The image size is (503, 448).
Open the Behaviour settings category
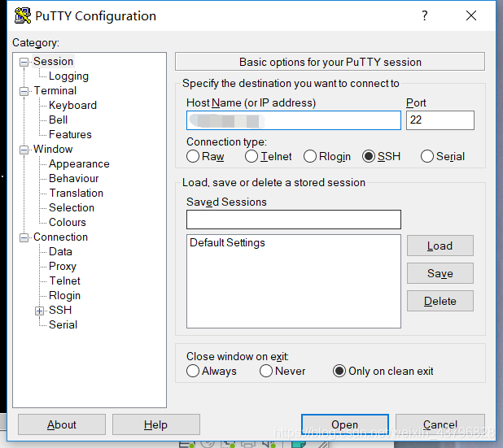tap(74, 179)
